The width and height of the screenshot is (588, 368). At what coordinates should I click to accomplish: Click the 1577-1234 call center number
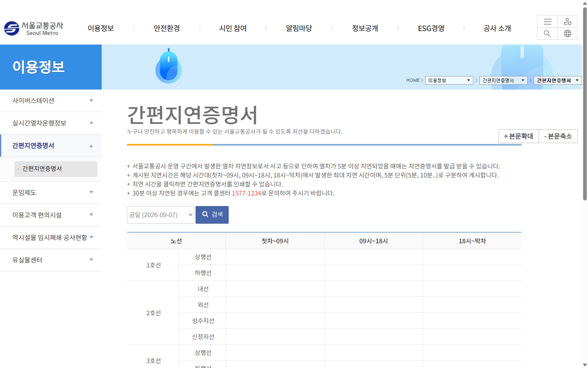click(246, 193)
